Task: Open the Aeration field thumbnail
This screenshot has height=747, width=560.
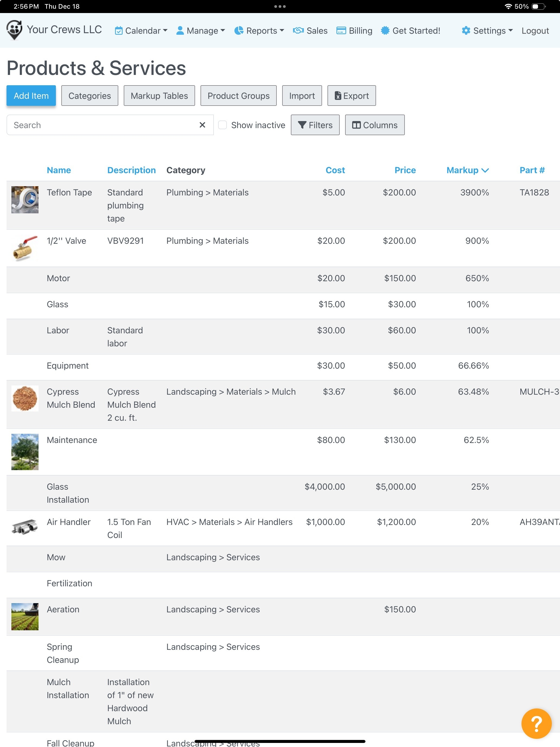Action: tap(25, 617)
